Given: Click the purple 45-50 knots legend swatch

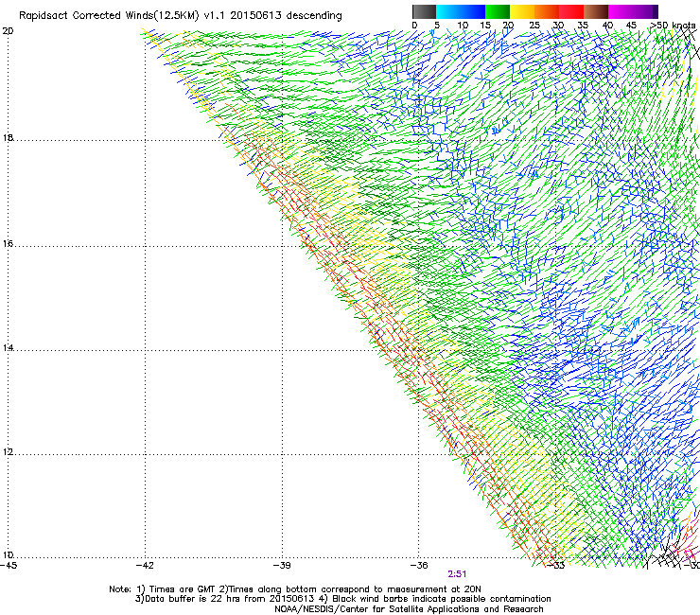Looking at the screenshot, I should [x=645, y=11].
